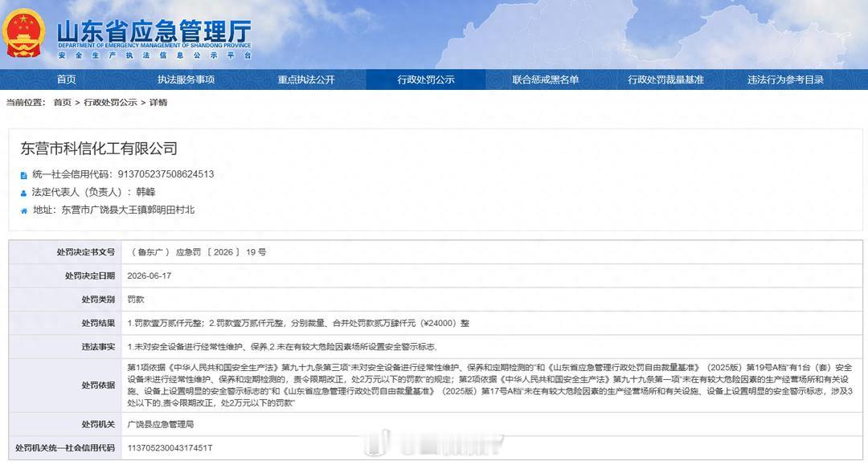This screenshot has height=465, width=868.
Task: Click the credit code document icon
Action: 24,175
